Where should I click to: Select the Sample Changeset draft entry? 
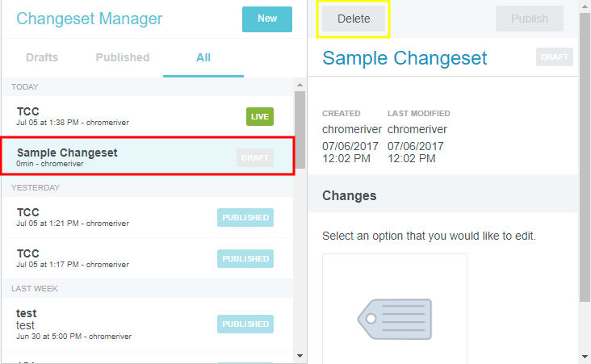121,157
